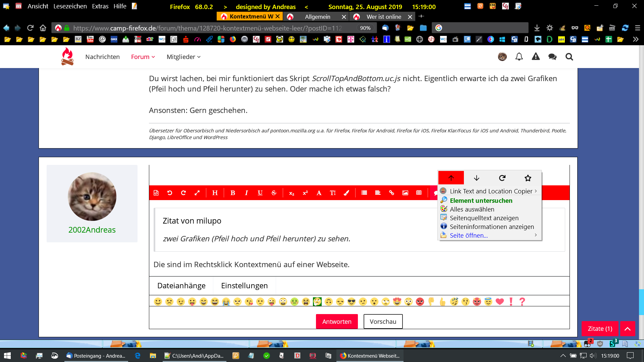This screenshot has height=362, width=644.
Task: Click the browser URL address field
Action: 208,28
